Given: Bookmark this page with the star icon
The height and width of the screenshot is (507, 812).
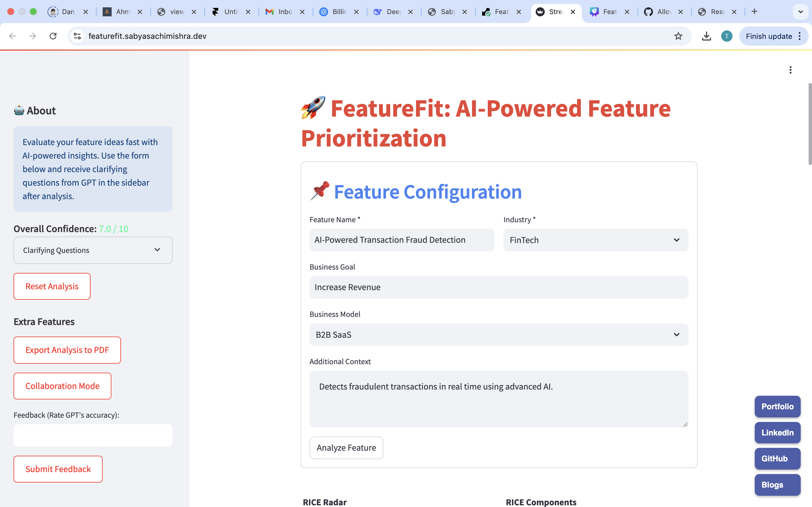Looking at the screenshot, I should [678, 36].
